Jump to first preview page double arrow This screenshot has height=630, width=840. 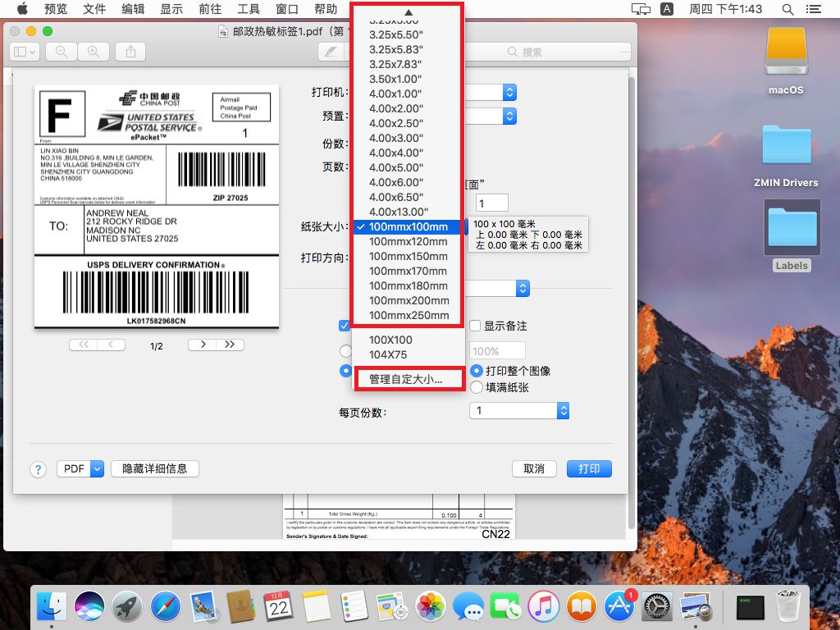[84, 345]
